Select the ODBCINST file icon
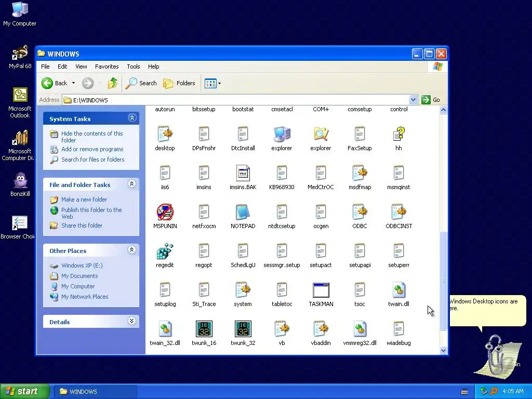Image resolution: width=532 pixels, height=399 pixels. (x=398, y=212)
